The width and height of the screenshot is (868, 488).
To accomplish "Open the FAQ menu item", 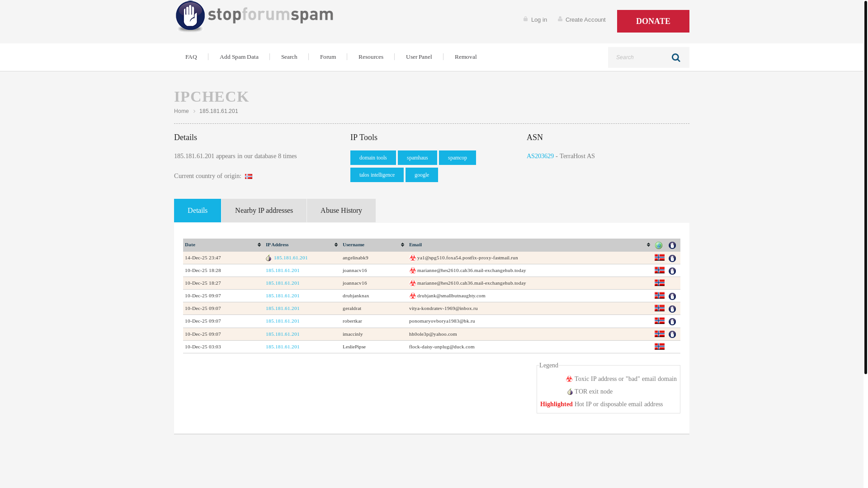I will (x=191, y=57).
